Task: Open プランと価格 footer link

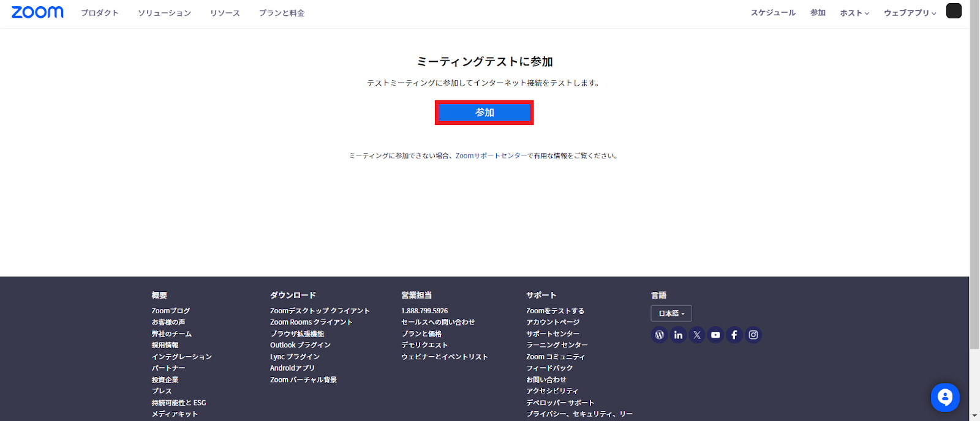Action: click(421, 333)
